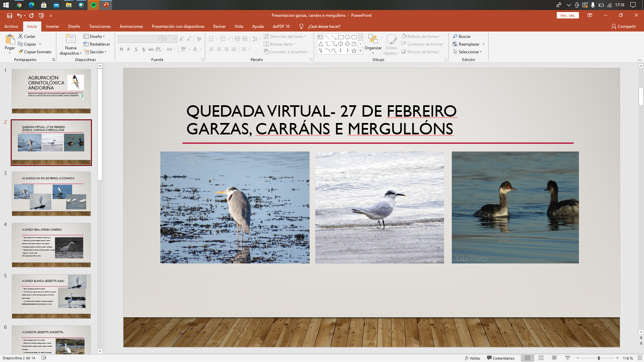The image size is (644, 362).
Task: Start slideshow from status bar icon
Action: pyautogui.click(x=568, y=358)
